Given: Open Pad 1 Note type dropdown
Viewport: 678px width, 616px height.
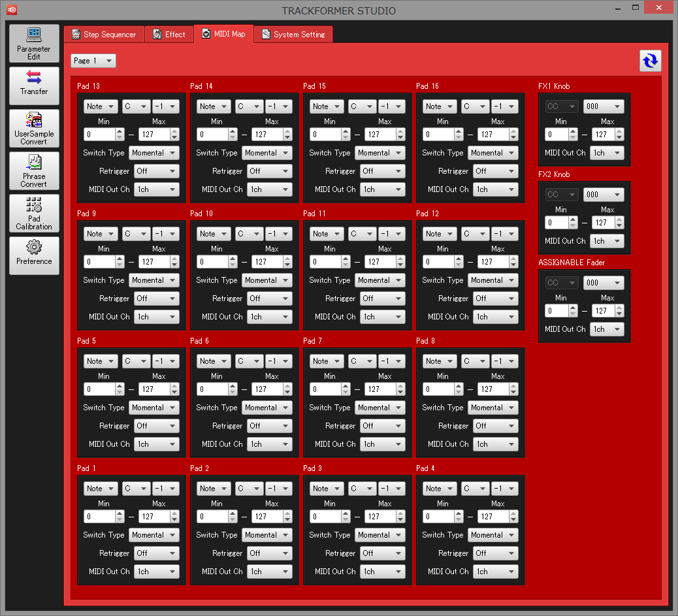Looking at the screenshot, I should [101, 489].
